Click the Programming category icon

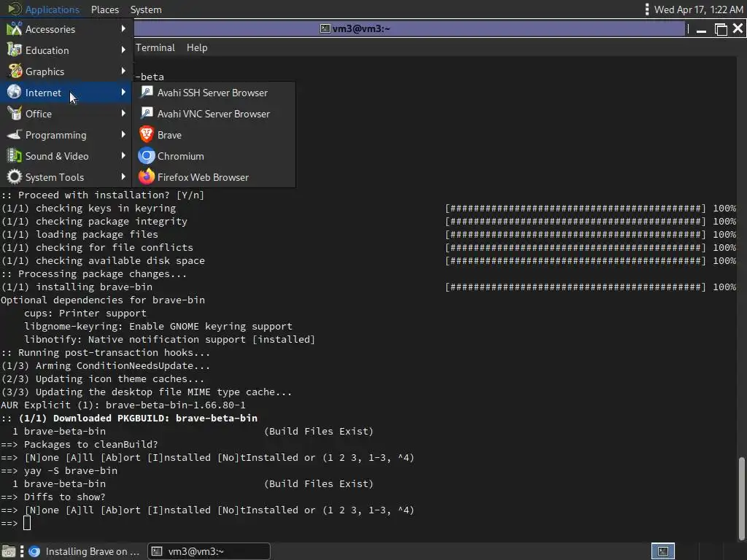pyautogui.click(x=15, y=135)
